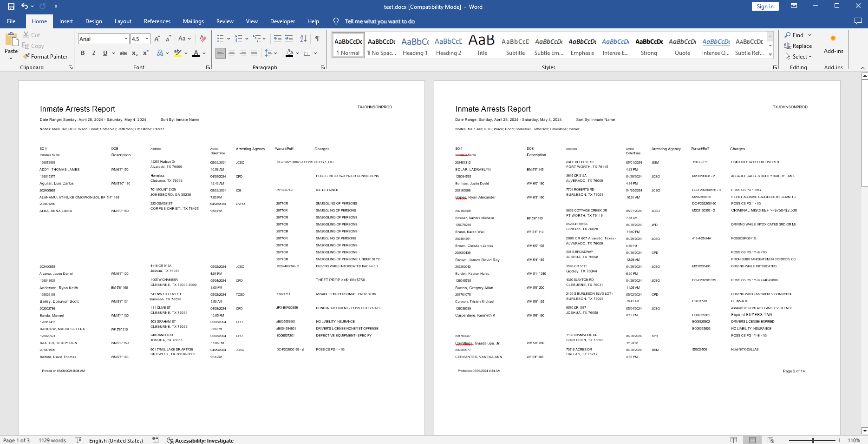Click the Clear All Formatting icon

203,39
